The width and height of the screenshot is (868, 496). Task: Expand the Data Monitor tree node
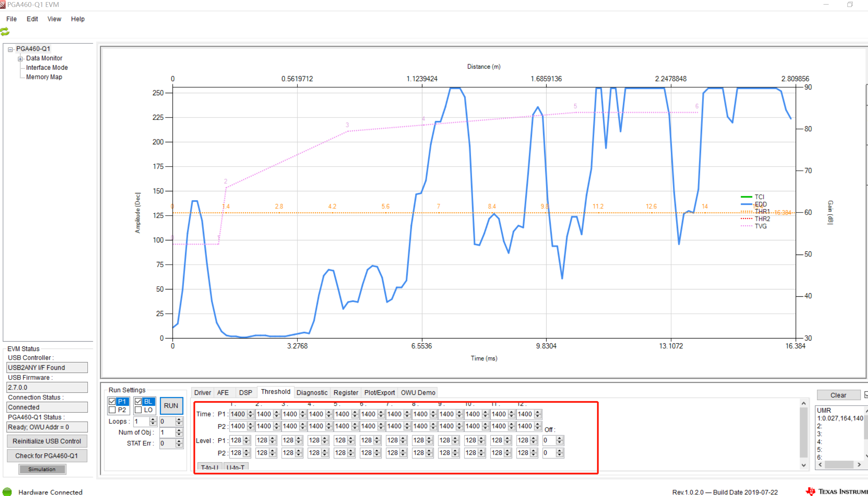click(x=20, y=58)
